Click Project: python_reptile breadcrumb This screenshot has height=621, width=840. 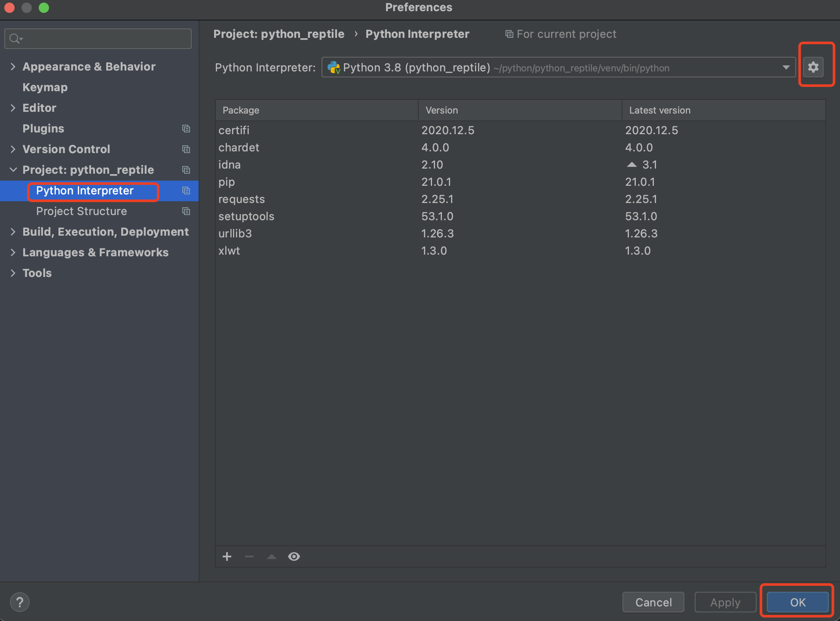[279, 34]
